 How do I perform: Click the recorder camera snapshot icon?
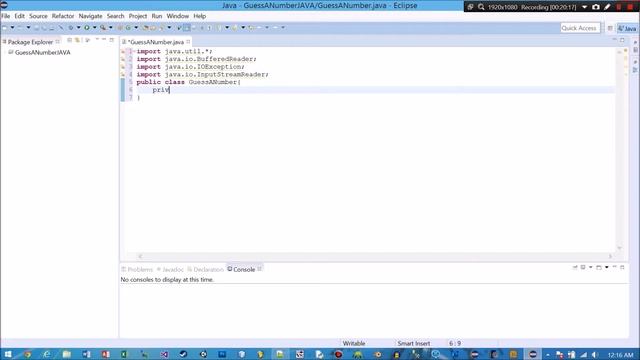(x=596, y=7)
